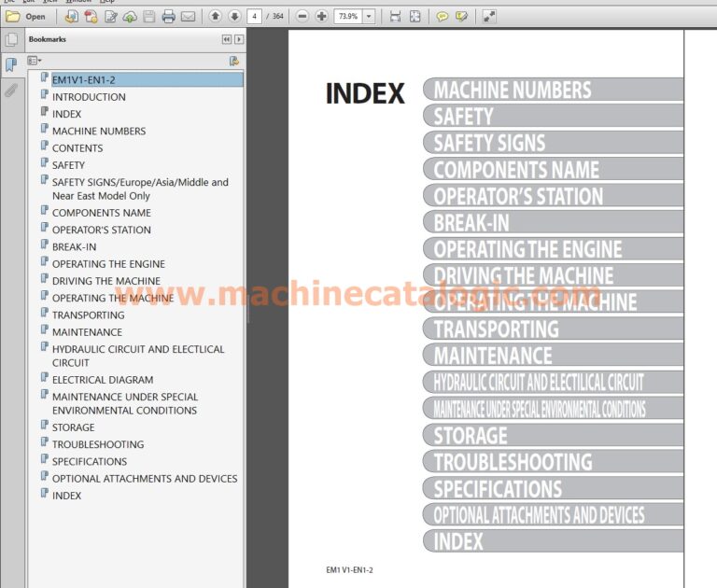The width and height of the screenshot is (717, 588).
Task: Go to the next page with the down arrow
Action: [x=234, y=17]
